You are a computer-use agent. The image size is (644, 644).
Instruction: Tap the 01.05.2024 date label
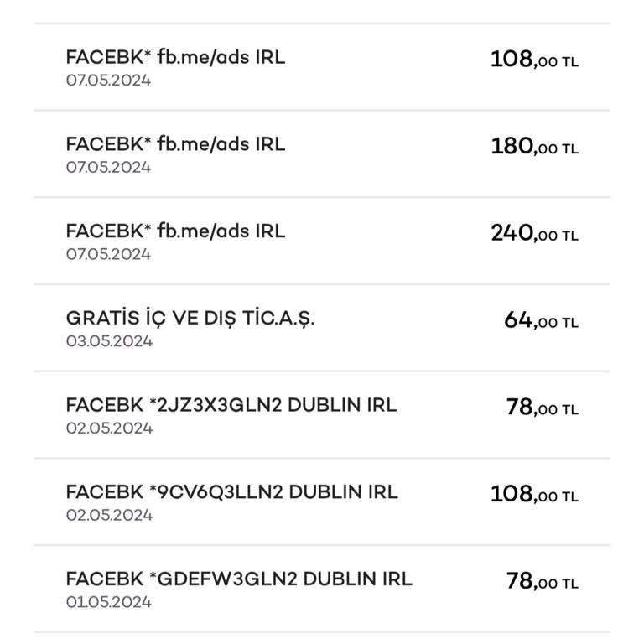tap(109, 602)
